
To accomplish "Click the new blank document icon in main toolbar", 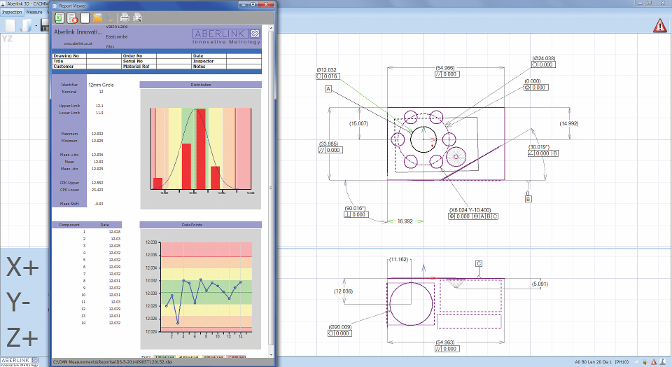I will pos(10,26).
